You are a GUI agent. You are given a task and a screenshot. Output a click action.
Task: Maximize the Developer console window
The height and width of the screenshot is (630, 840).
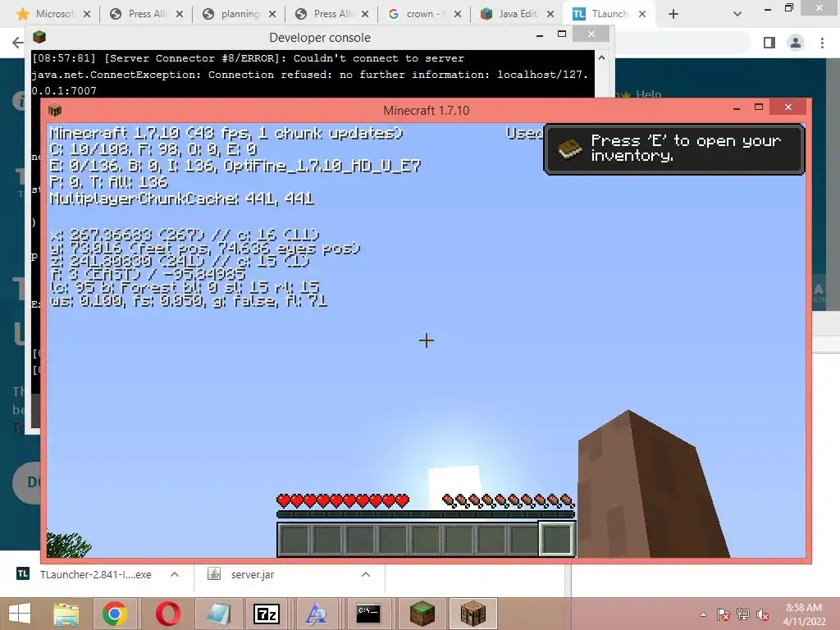pyautogui.click(x=562, y=34)
